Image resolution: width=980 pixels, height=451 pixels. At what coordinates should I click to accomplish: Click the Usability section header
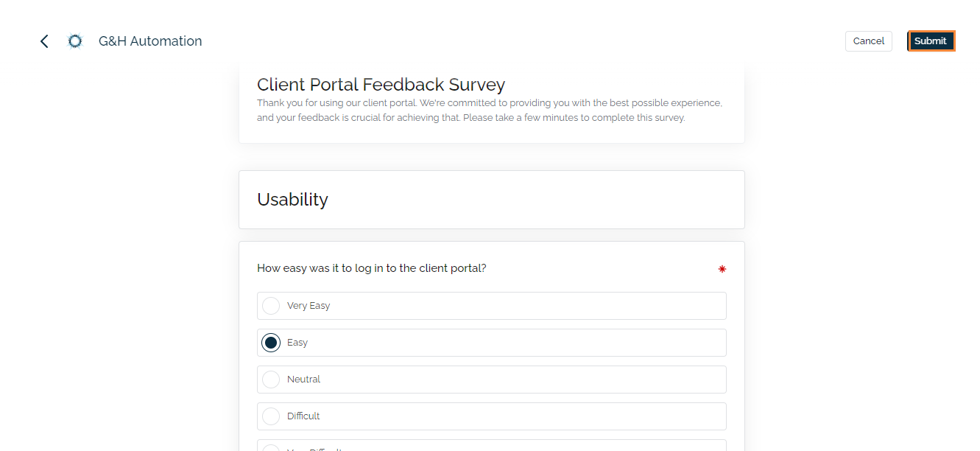pos(292,200)
